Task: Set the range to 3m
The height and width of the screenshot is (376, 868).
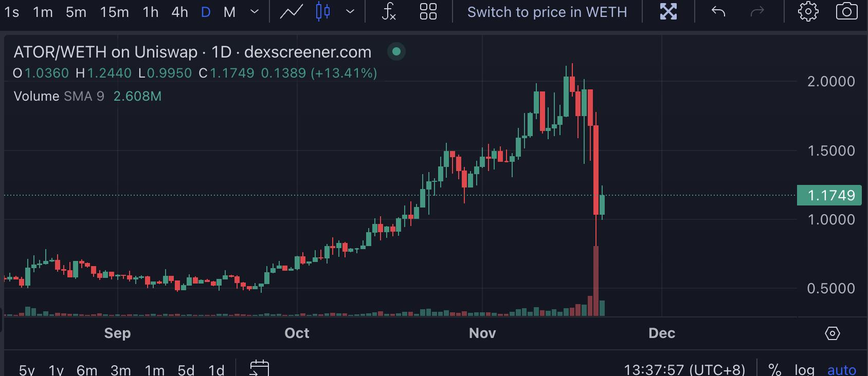Action: (x=120, y=369)
